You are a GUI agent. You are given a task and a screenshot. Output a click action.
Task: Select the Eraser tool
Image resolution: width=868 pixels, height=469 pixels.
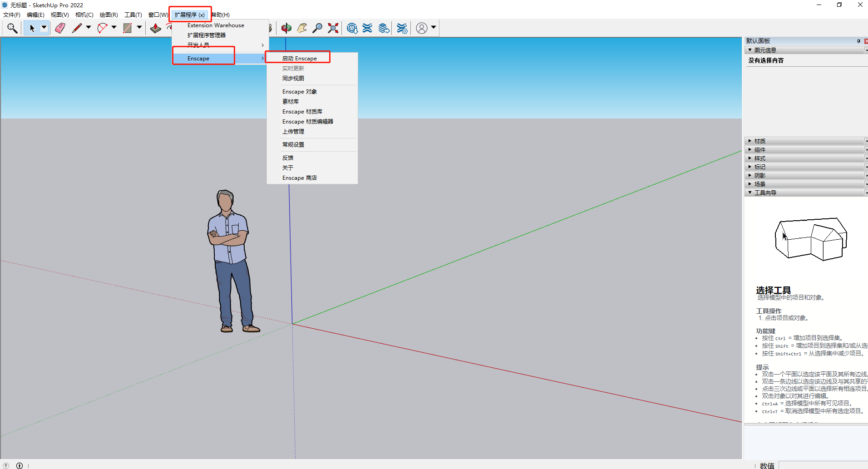point(59,28)
